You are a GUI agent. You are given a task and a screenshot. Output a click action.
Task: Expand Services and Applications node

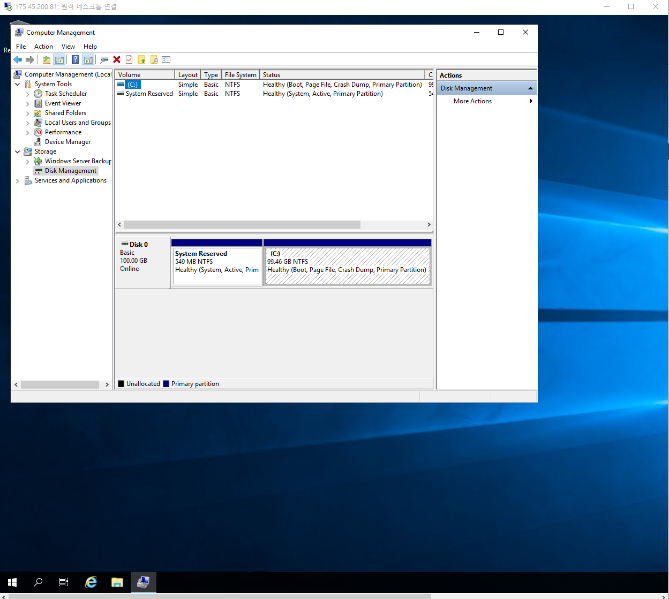[x=17, y=181]
